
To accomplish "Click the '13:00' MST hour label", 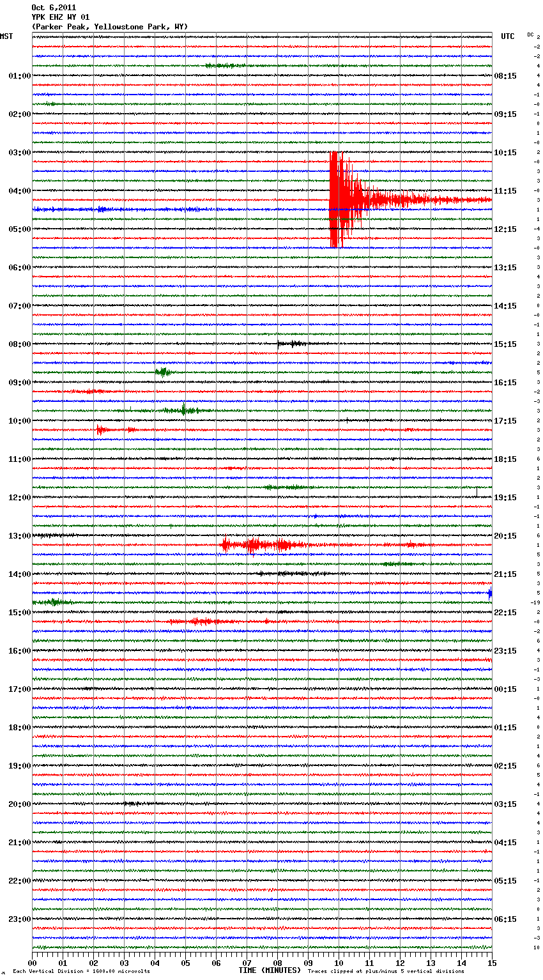I will point(20,536).
